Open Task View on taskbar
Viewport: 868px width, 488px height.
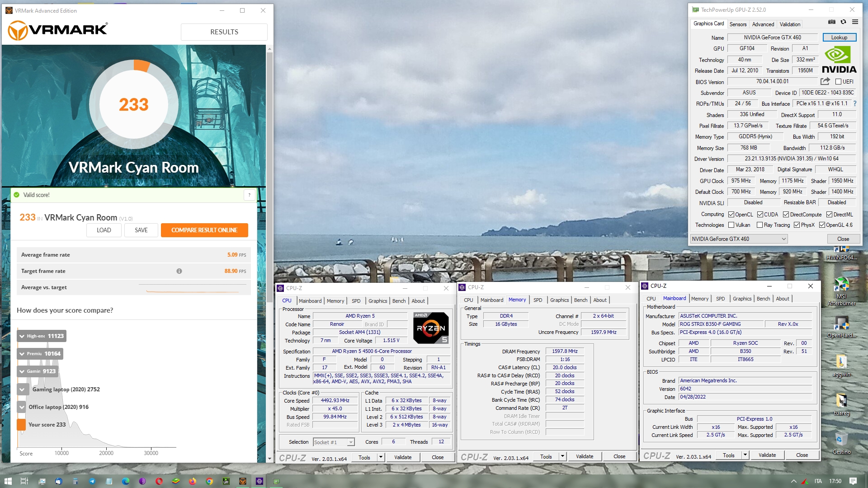coord(24,481)
